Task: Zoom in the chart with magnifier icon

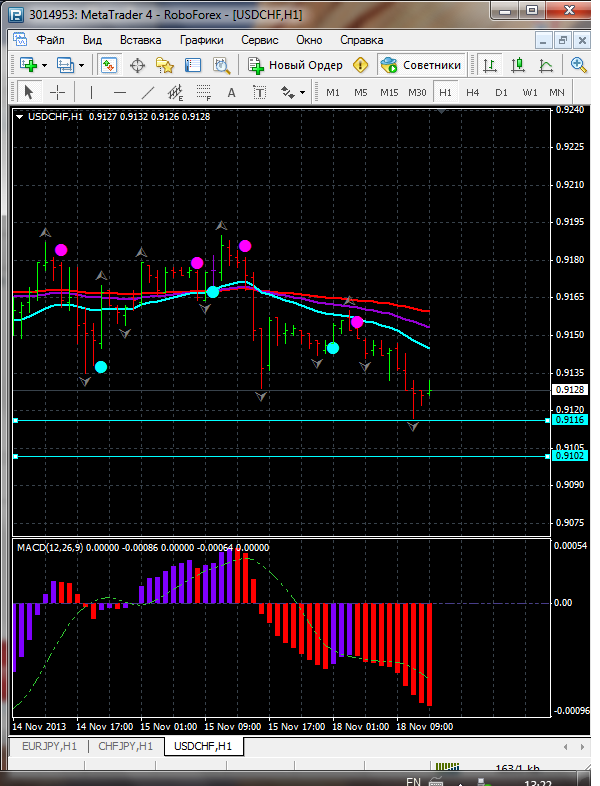Action: (578, 65)
